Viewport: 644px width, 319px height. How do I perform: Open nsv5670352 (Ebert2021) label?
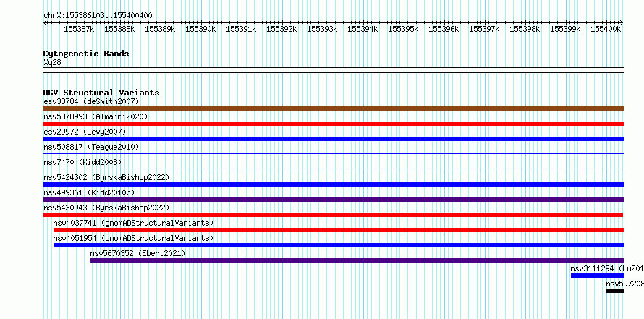click(137, 253)
